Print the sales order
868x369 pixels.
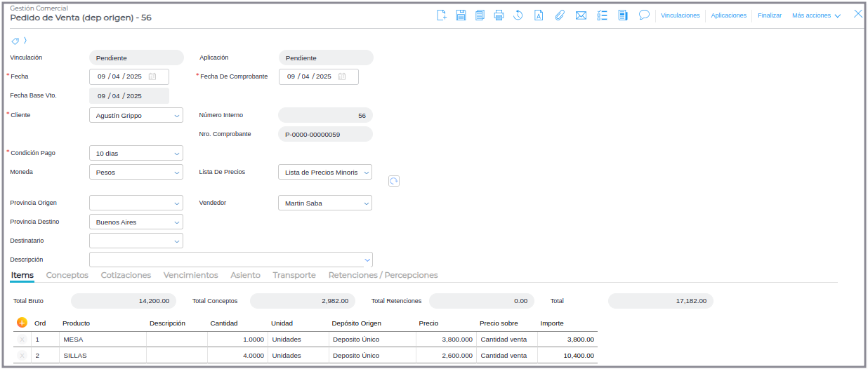click(499, 15)
